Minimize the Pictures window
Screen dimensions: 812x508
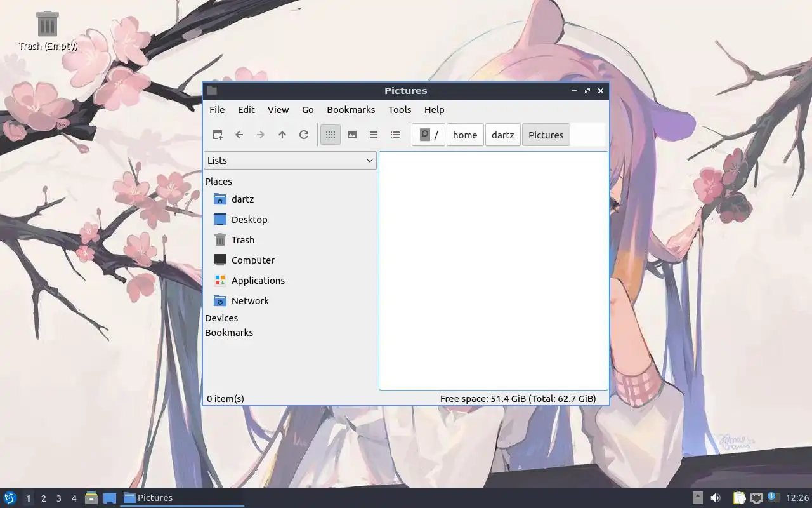pyautogui.click(x=574, y=91)
